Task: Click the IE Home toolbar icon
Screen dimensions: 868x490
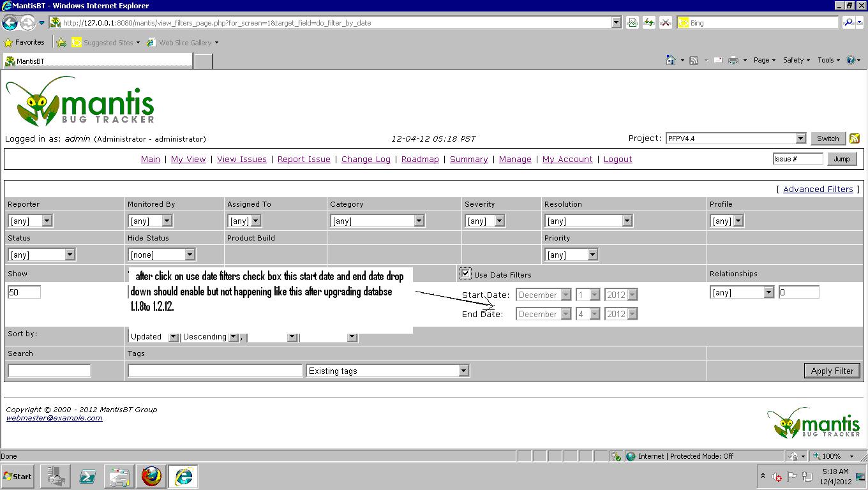Action: pyautogui.click(x=670, y=60)
